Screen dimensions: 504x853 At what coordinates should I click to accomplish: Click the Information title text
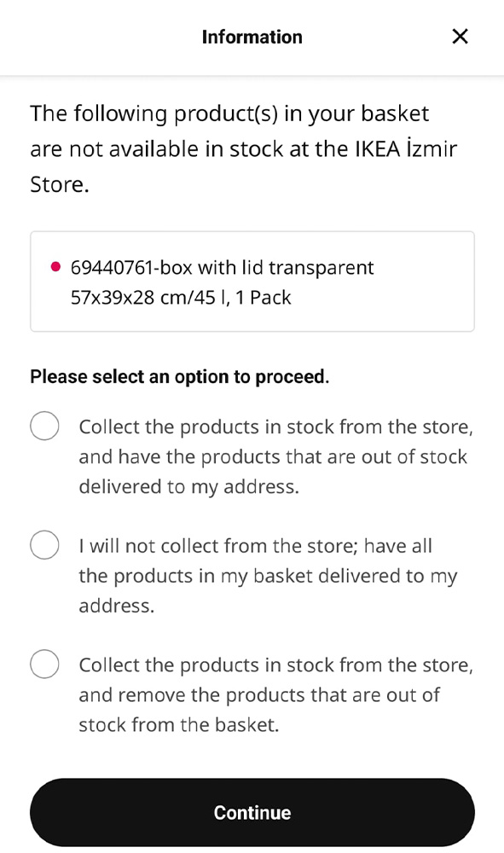[x=252, y=37]
